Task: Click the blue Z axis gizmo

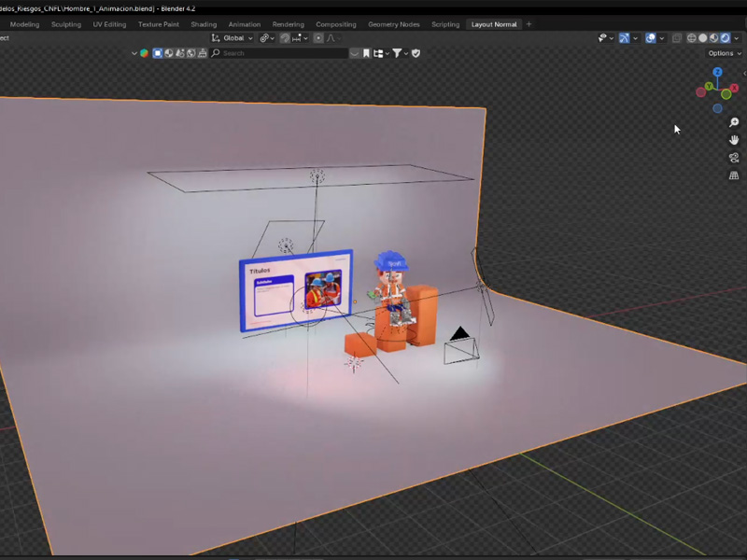Action: pyautogui.click(x=717, y=72)
